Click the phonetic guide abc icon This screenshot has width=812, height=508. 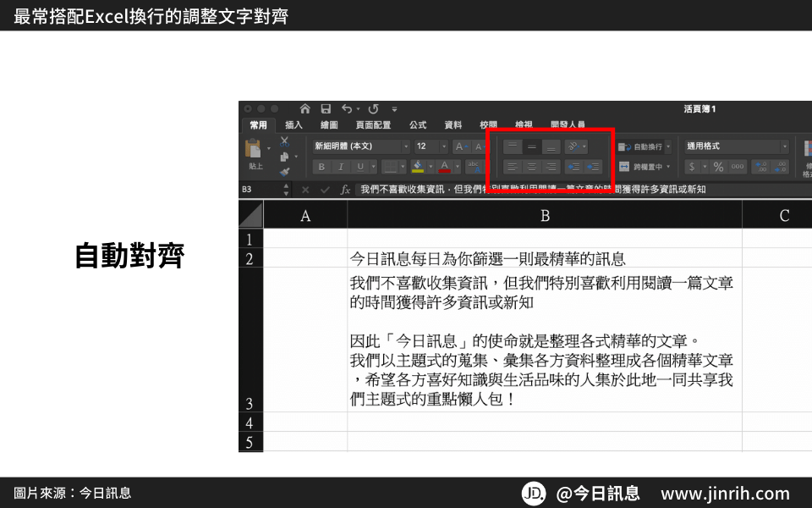click(x=474, y=167)
